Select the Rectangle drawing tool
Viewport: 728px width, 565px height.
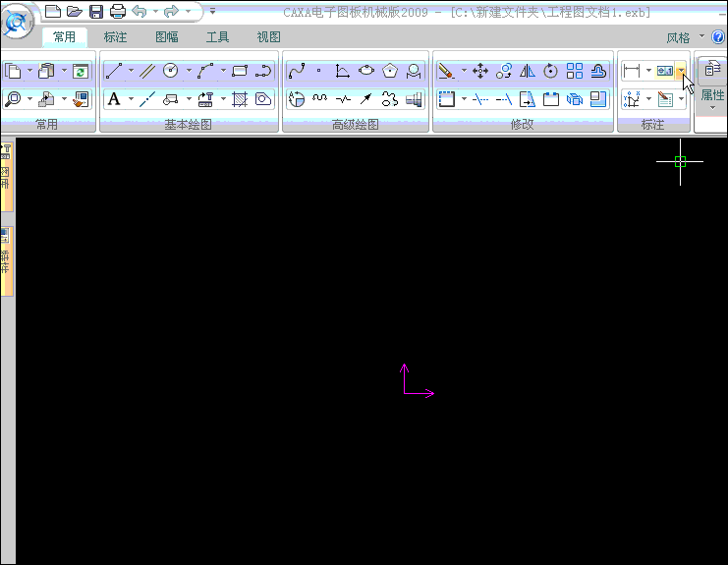point(240,71)
